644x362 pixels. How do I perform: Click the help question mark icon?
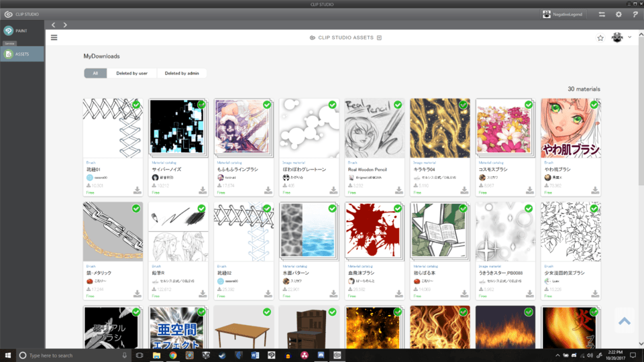click(635, 14)
